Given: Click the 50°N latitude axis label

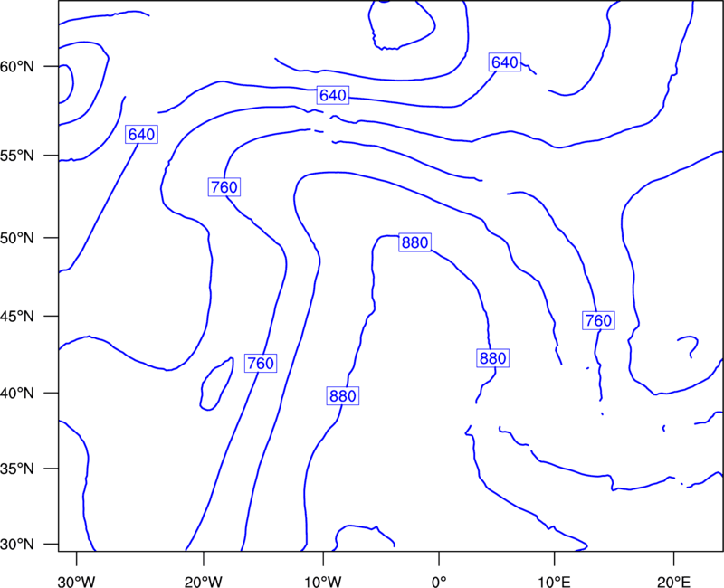Looking at the screenshot, I should tap(17, 238).
